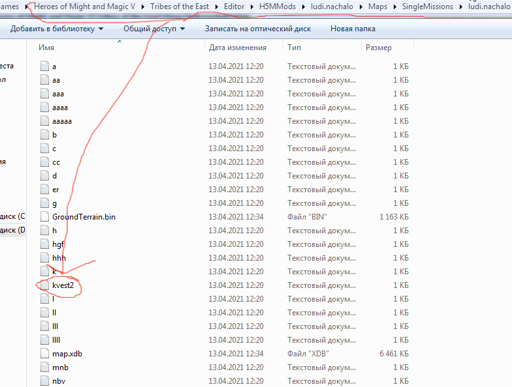This screenshot has width=512, height=387.
Task: Click the document icon of 'hhh'
Action: (x=44, y=257)
